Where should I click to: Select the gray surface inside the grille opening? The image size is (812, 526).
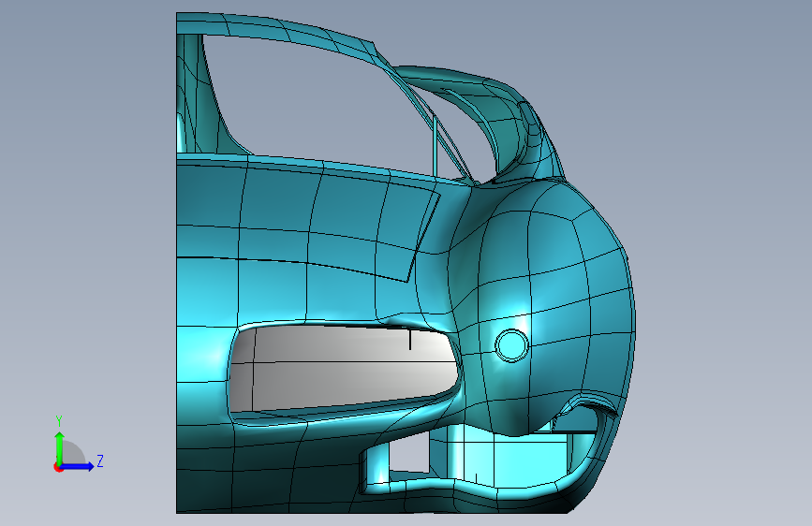345,368
